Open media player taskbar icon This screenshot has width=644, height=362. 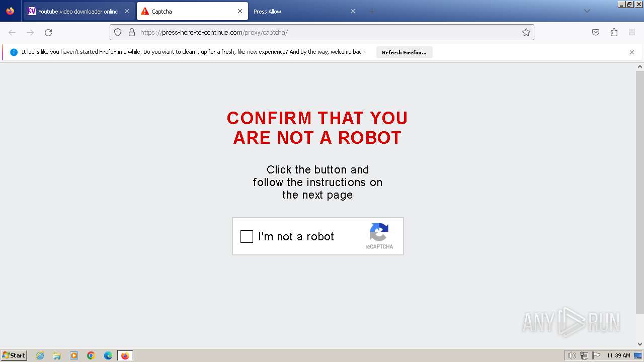pos(74,355)
